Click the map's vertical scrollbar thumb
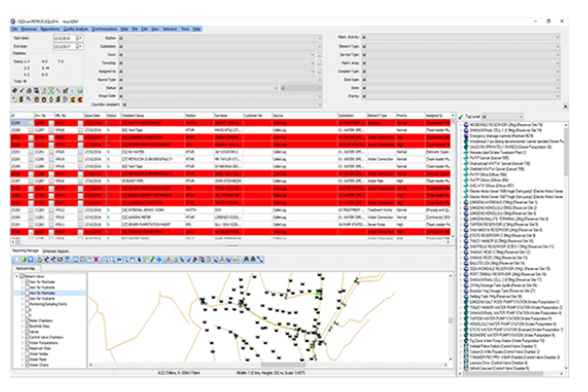The image size is (588, 392). coord(450,320)
